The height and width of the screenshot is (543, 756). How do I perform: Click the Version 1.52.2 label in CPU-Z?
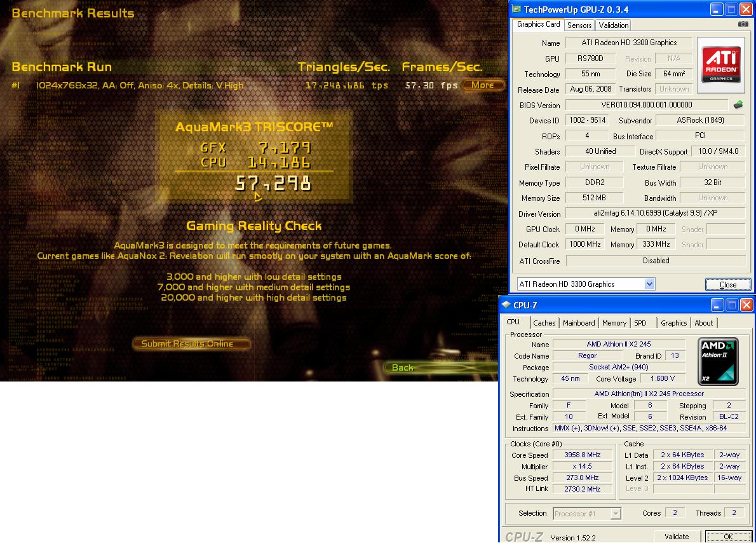(573, 538)
